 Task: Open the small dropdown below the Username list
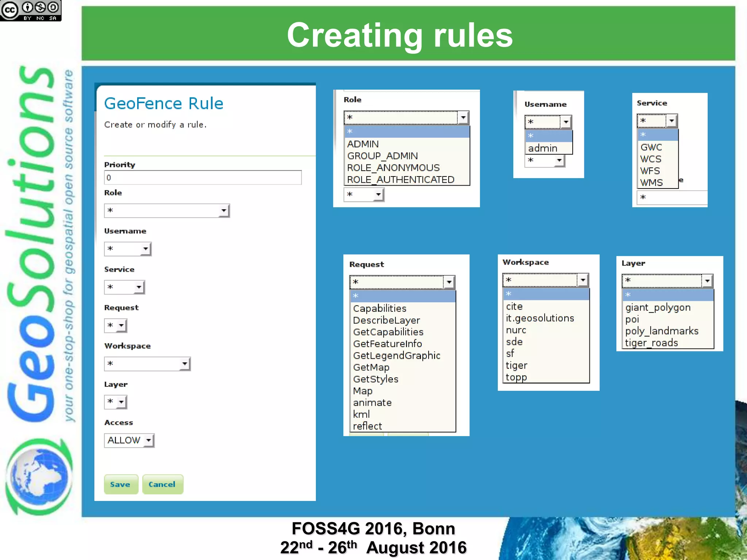coord(545,160)
